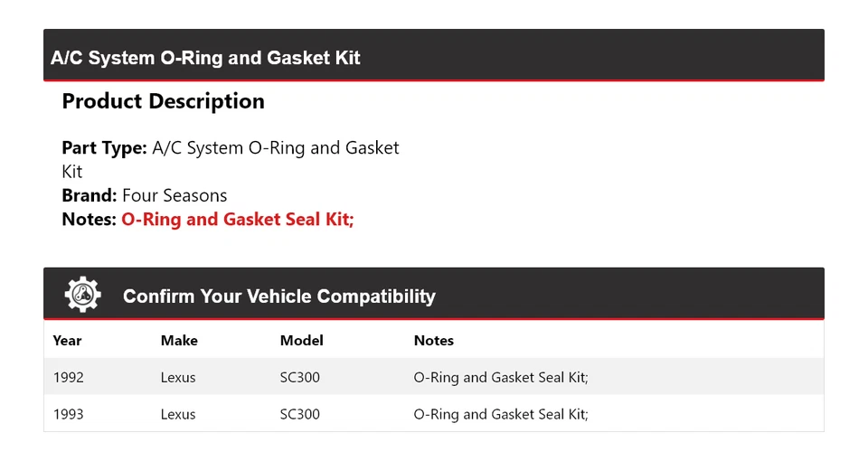868x461 pixels.
Task: Click SC300 in the 1992 row
Action: [300, 377]
